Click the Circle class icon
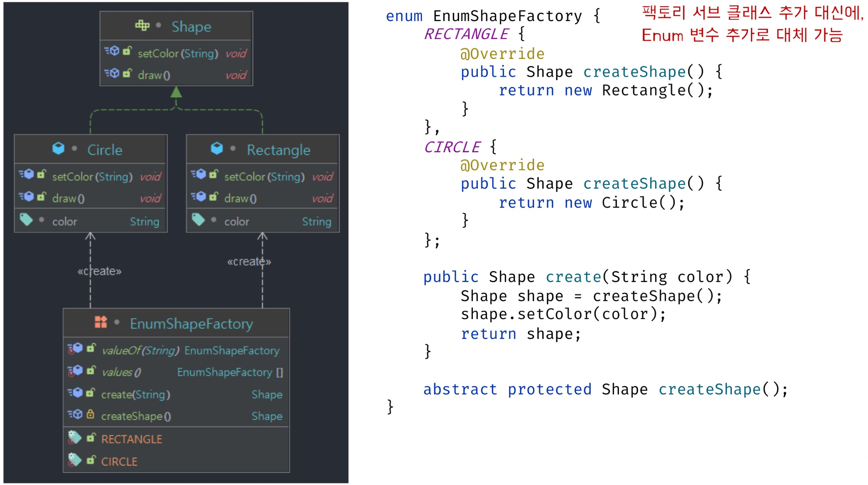This screenshot has height=485, width=868. [x=59, y=149]
